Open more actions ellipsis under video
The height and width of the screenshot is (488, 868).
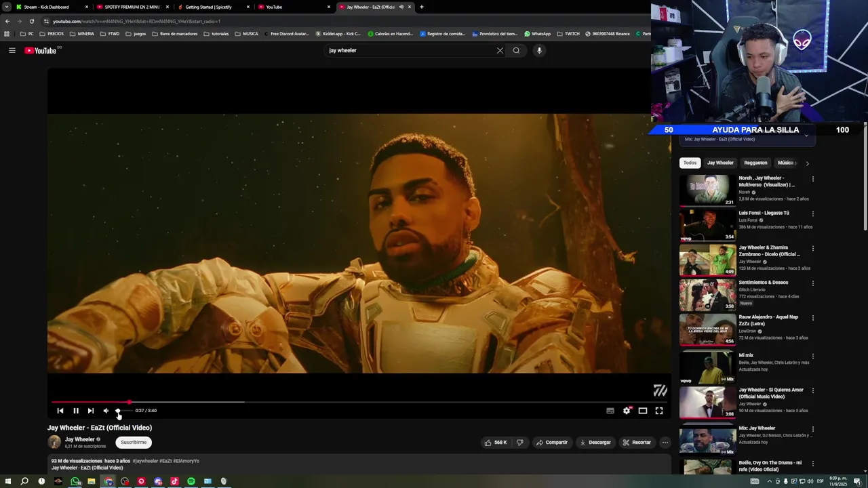point(665,443)
